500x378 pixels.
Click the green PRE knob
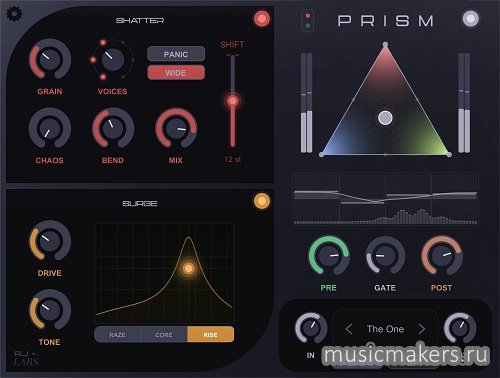point(329,256)
